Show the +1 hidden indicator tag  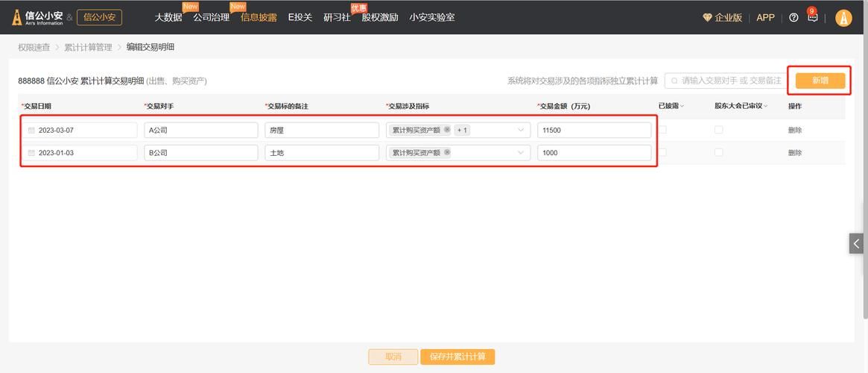462,131
